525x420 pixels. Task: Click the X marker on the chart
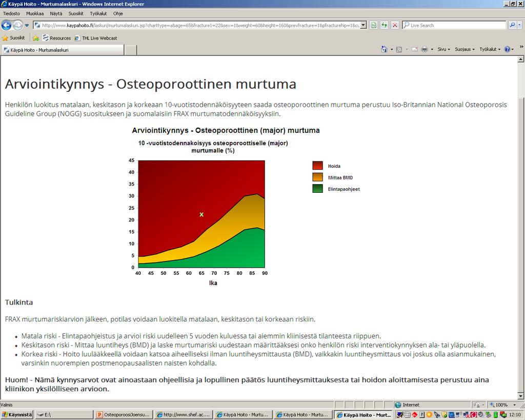click(x=201, y=214)
